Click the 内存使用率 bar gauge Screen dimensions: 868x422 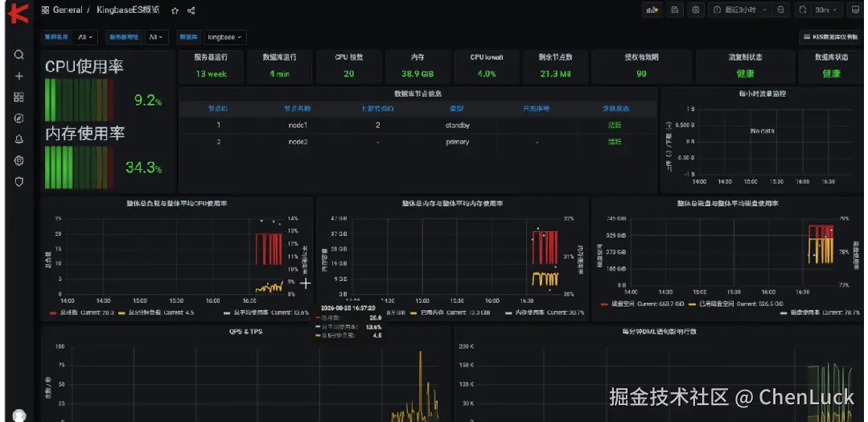79,168
